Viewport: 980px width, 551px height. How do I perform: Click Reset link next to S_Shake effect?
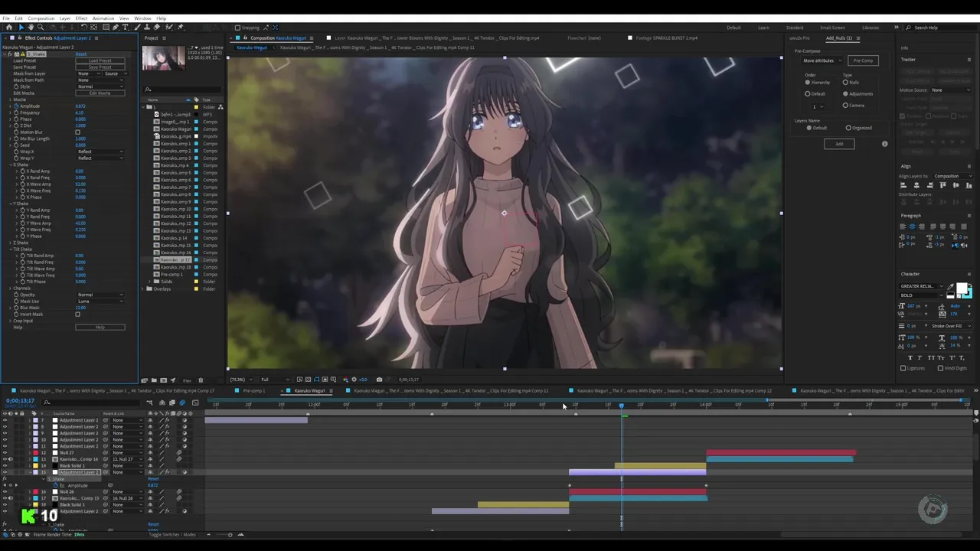pos(81,54)
